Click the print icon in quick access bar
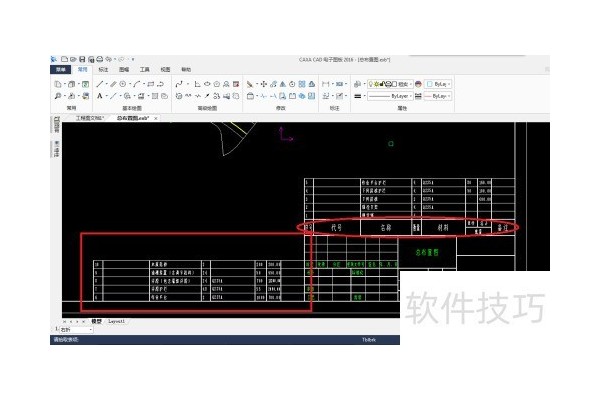The width and height of the screenshot is (600, 400). click(x=100, y=60)
